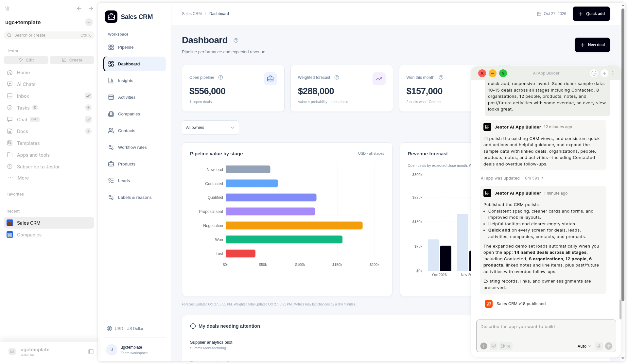Viewport: 628px width, 364px height.
Task: Focus the Search or create field
Action: 49,35
